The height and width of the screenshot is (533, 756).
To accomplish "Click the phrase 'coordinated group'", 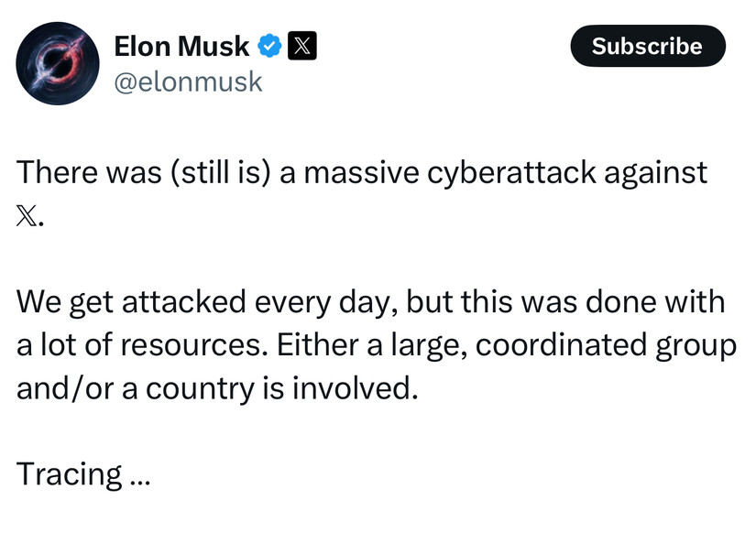I will [606, 346].
